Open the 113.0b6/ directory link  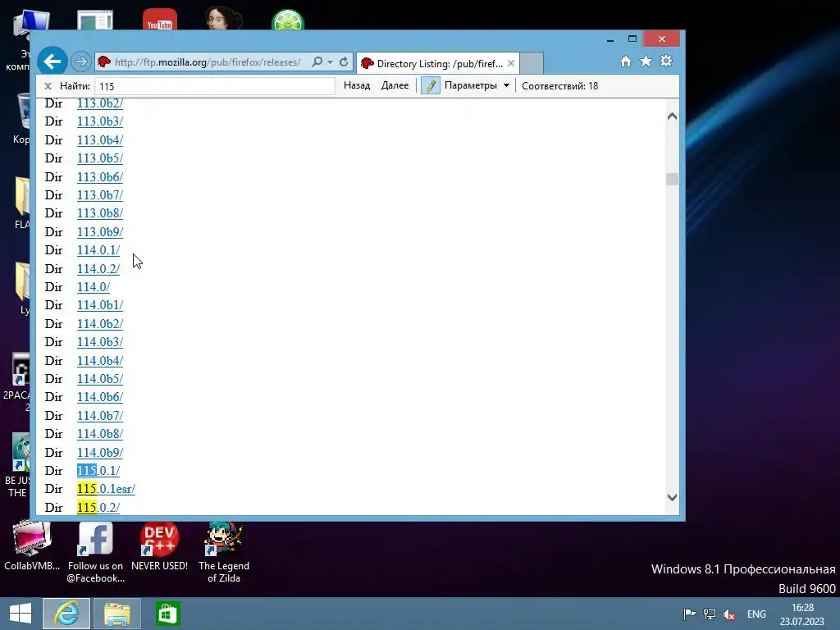(99, 177)
